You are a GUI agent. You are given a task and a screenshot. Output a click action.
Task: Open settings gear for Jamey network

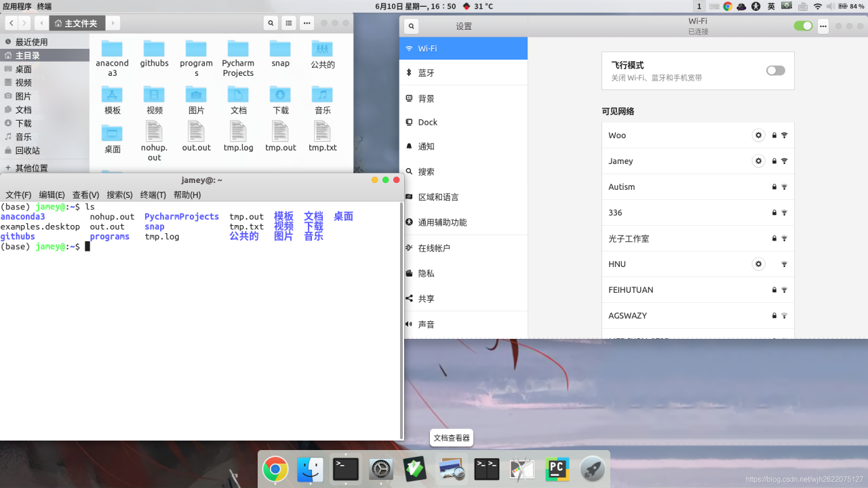pos(759,161)
